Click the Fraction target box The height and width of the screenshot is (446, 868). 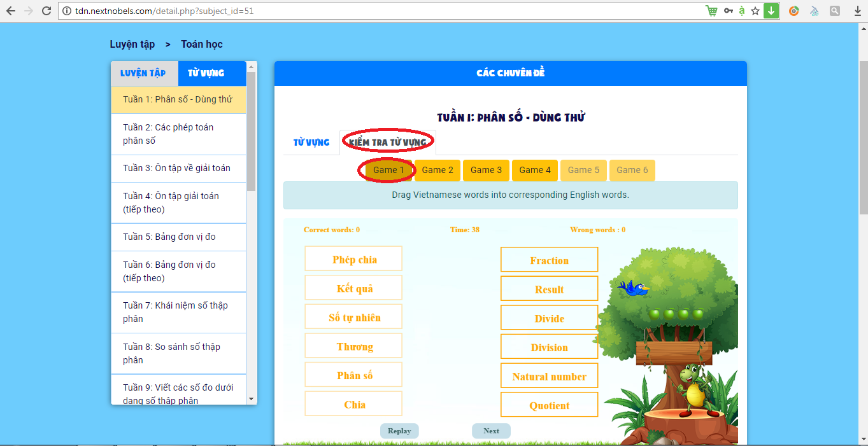(x=550, y=260)
